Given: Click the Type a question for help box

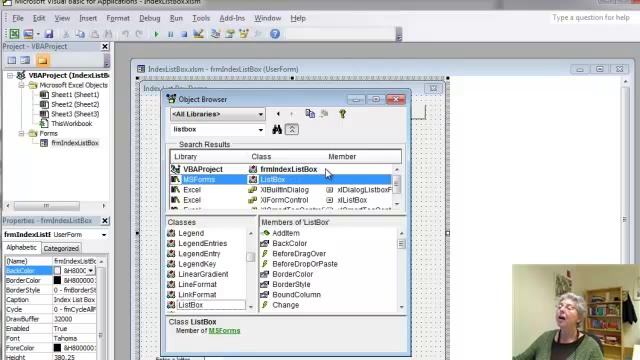Looking at the screenshot, I should pos(591,18).
